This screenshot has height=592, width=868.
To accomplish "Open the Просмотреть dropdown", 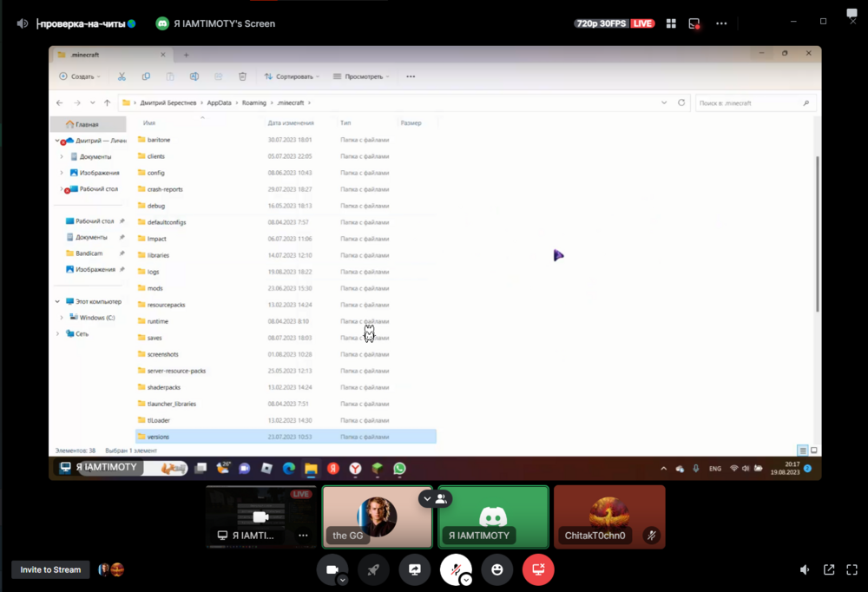I will 361,76.
